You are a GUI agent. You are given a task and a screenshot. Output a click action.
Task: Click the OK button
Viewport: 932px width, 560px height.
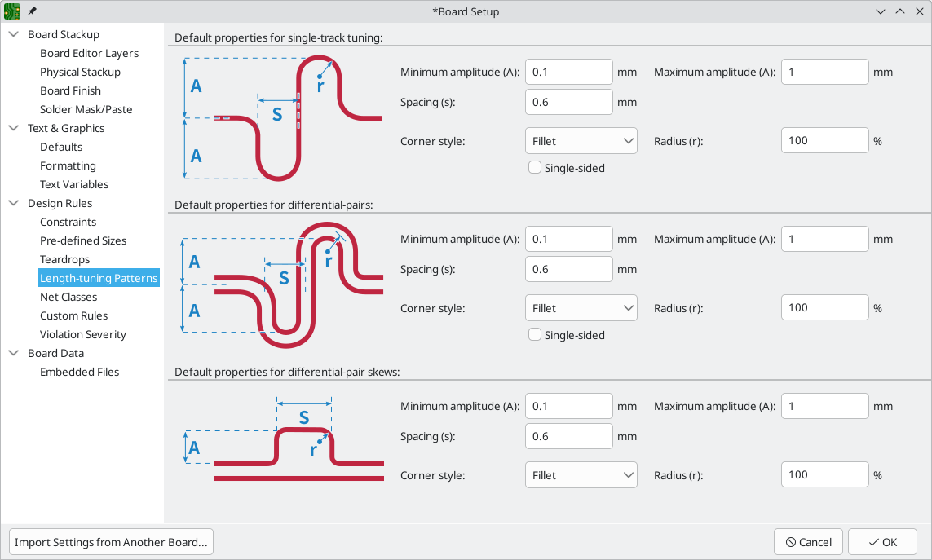pos(882,541)
